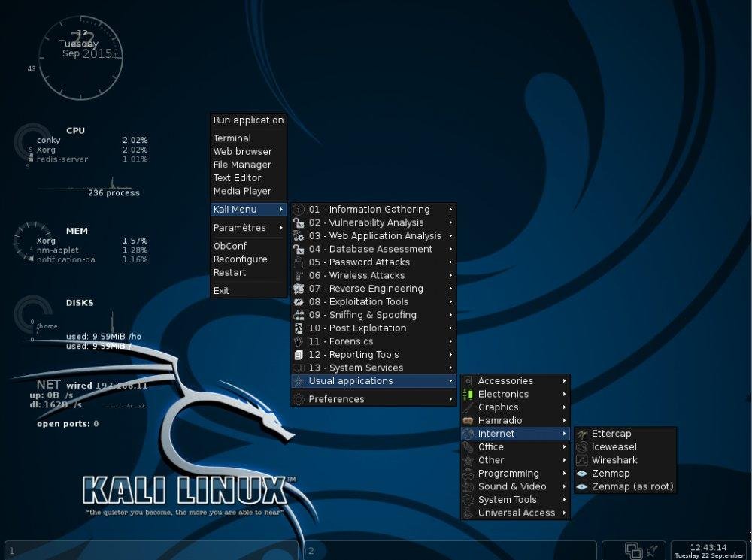Choose Restart in the Openbox menu
Viewport: 752px width, 560px height.
click(248, 272)
